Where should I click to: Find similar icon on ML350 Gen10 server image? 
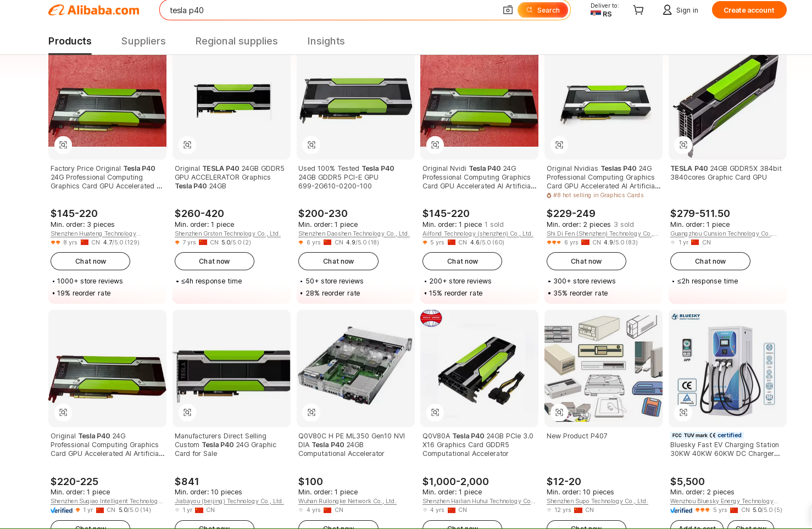(312, 412)
